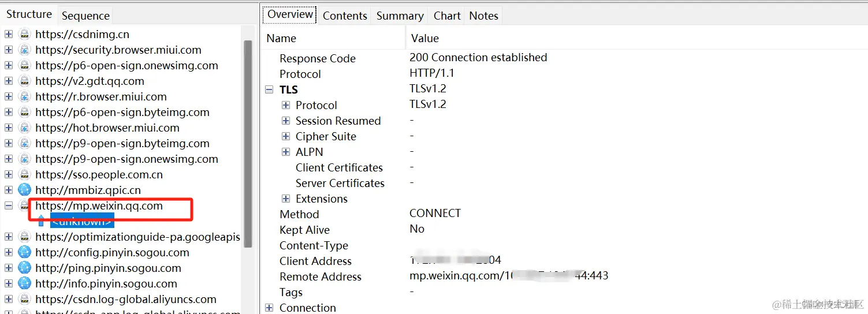Expand the Connection section
The image size is (868, 314).
(269, 308)
